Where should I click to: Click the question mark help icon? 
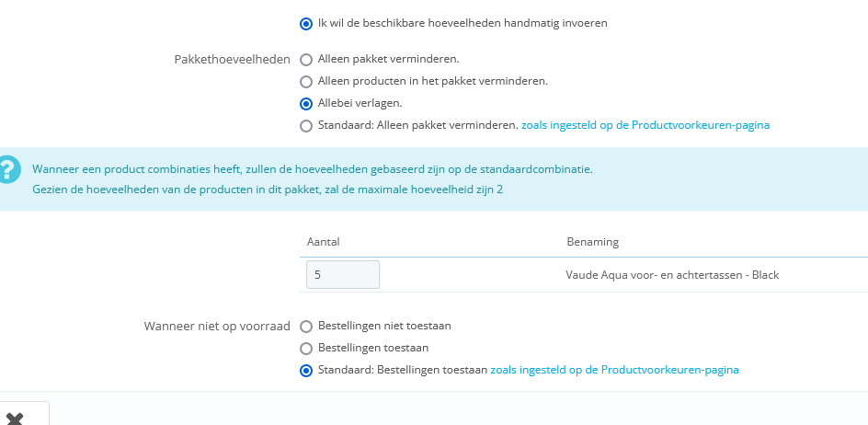pyautogui.click(x=8, y=169)
